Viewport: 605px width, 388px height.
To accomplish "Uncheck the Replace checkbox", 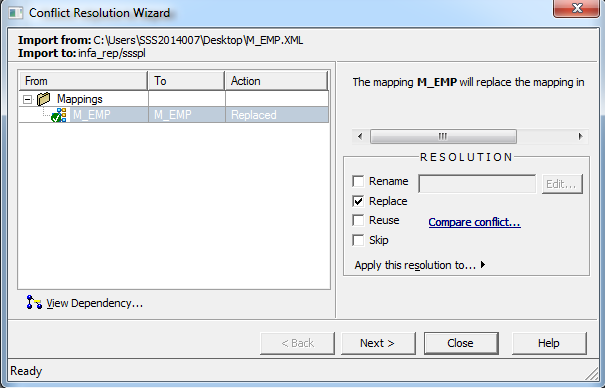I will [x=358, y=201].
